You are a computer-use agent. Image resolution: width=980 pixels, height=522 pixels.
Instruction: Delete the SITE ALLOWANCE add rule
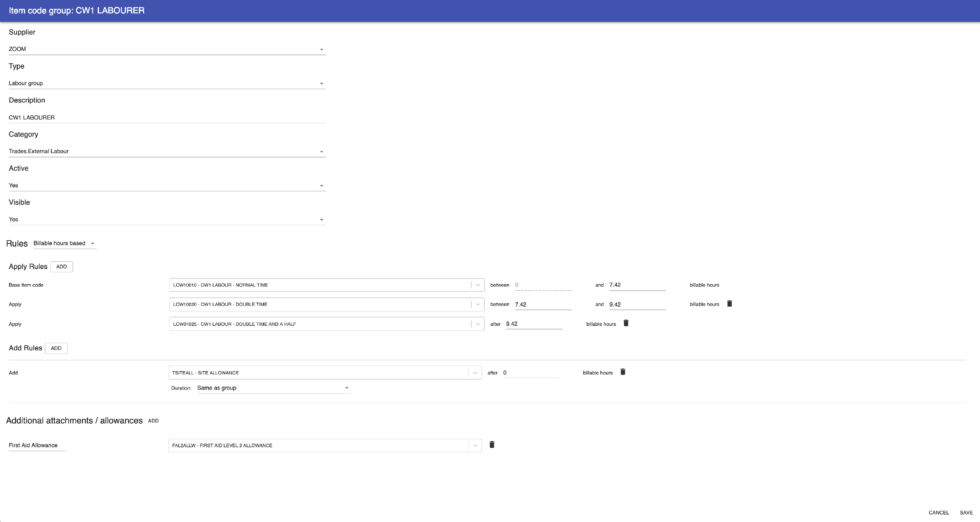point(623,372)
